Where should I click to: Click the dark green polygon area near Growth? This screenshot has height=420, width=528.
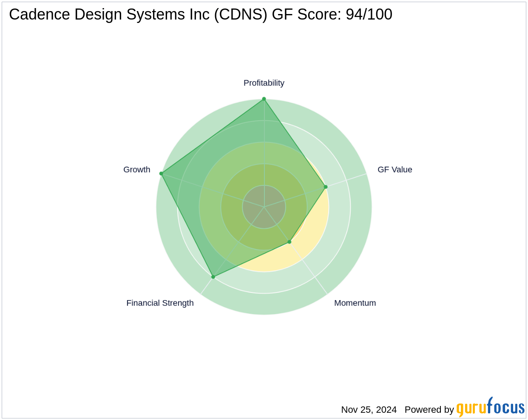[187, 179]
